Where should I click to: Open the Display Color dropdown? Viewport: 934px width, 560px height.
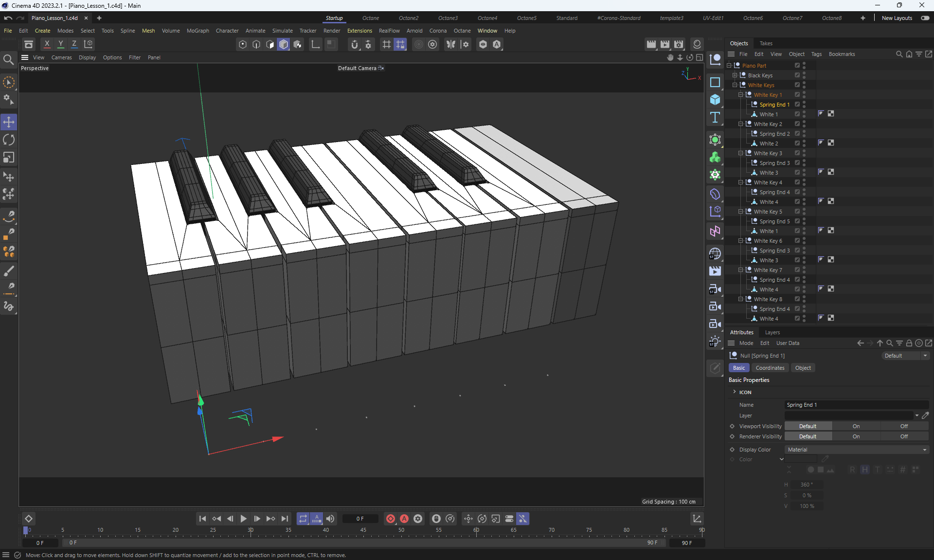tap(856, 450)
